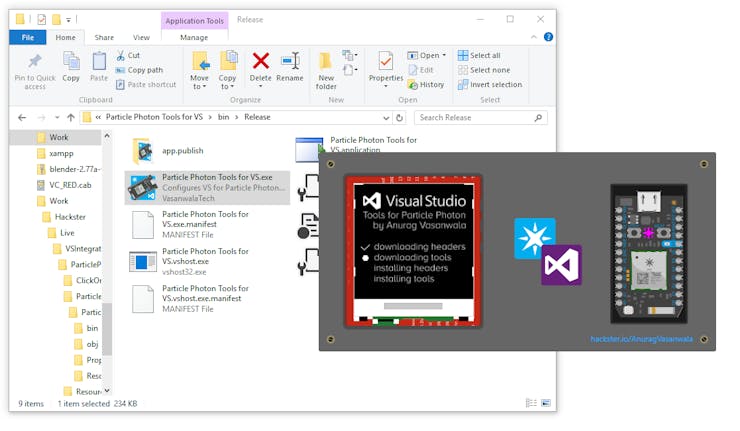
Task: Click the Copy ribbon icon
Action: (x=71, y=61)
